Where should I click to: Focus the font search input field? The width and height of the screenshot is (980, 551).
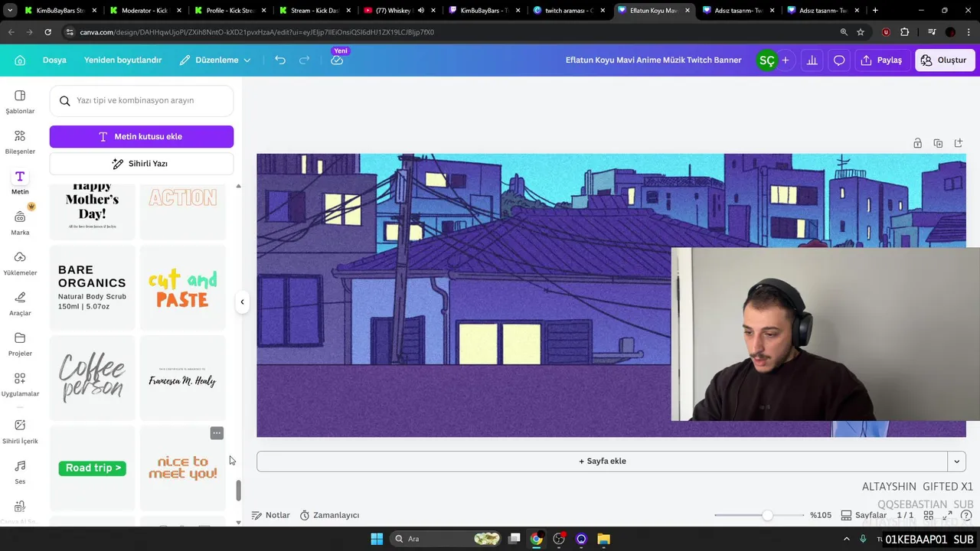[x=142, y=100]
